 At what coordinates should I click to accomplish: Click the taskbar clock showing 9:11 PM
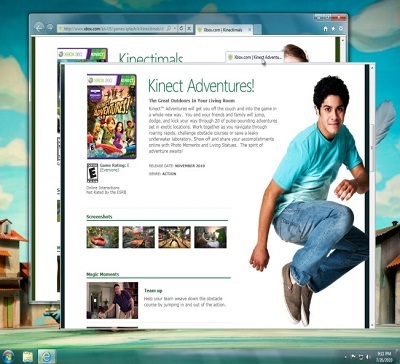384,356
